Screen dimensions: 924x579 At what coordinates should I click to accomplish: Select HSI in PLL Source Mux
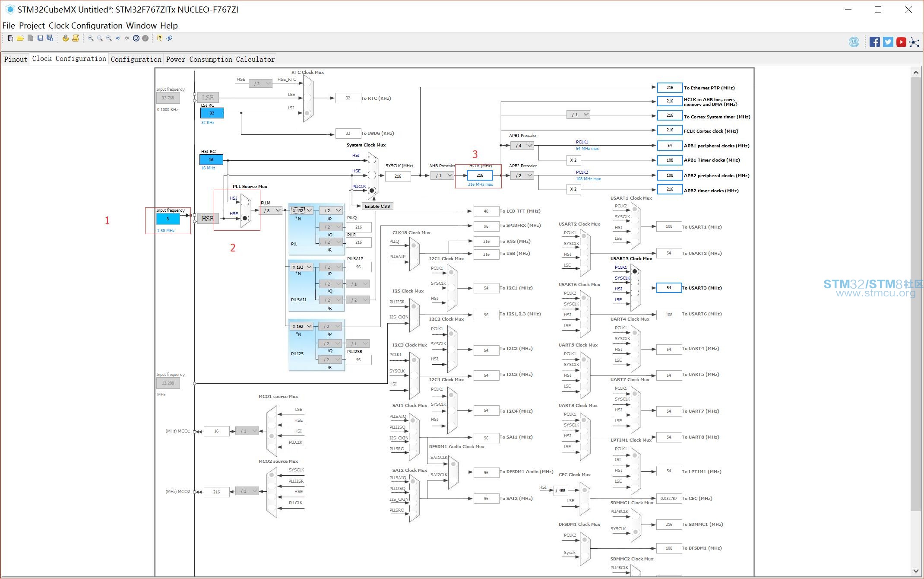[x=245, y=203]
